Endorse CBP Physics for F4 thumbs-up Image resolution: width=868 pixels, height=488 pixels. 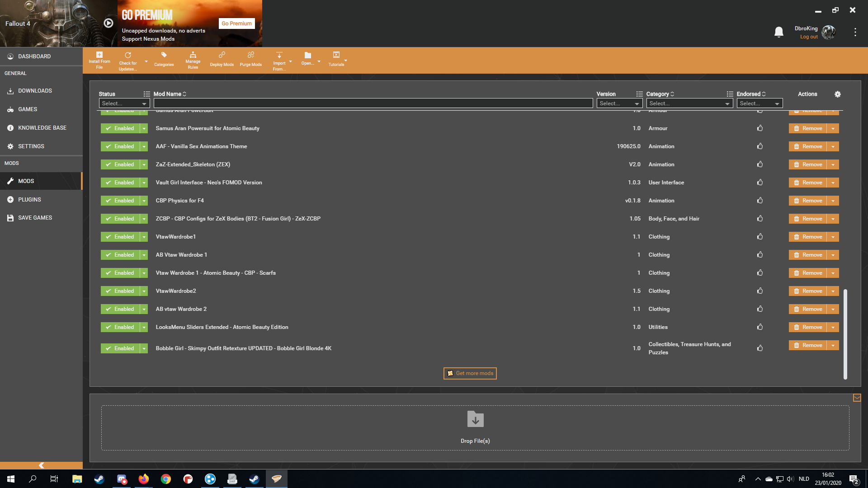(x=759, y=201)
